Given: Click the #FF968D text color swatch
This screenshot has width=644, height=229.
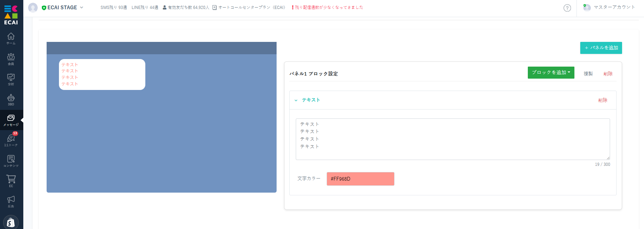Looking at the screenshot, I should (x=360, y=179).
